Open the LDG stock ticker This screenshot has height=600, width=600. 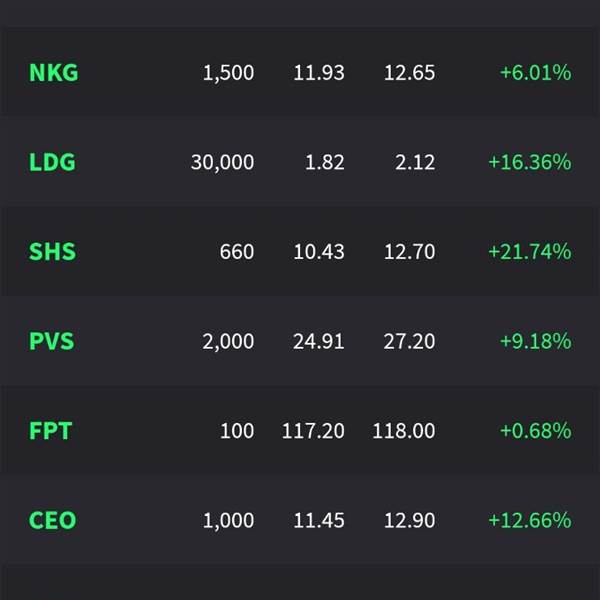52,162
